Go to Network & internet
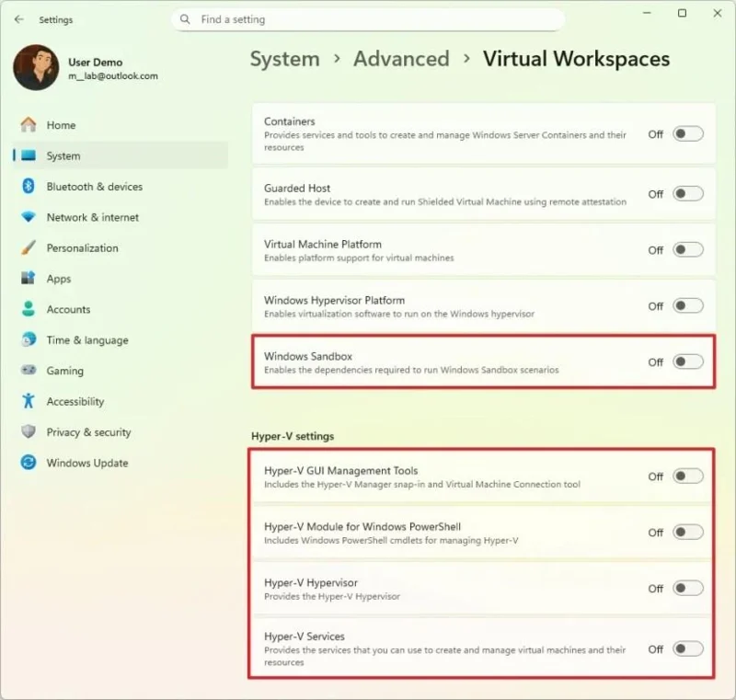736x700 pixels. tap(121, 217)
